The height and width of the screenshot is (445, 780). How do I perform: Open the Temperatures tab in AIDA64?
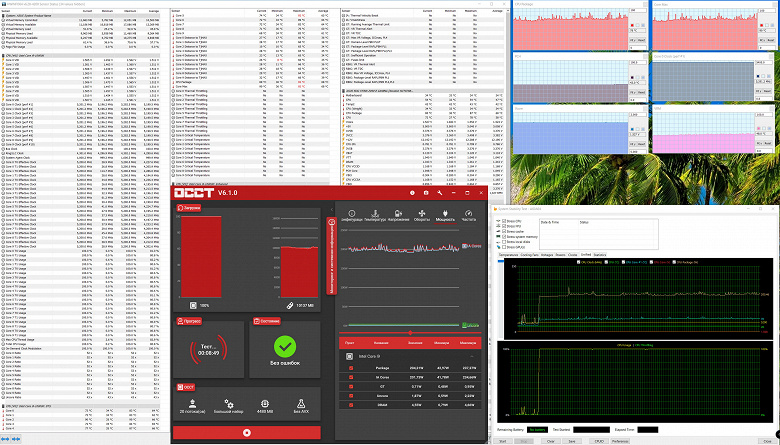coord(508,255)
